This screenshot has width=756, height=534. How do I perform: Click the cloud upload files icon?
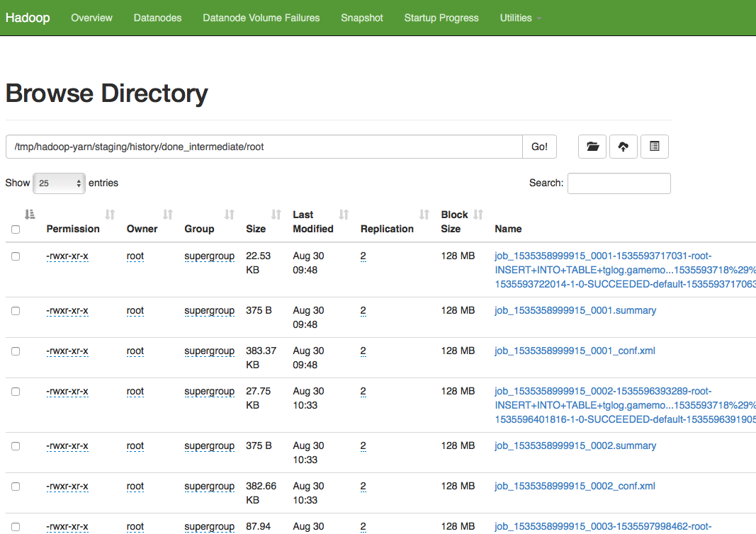[624, 147]
